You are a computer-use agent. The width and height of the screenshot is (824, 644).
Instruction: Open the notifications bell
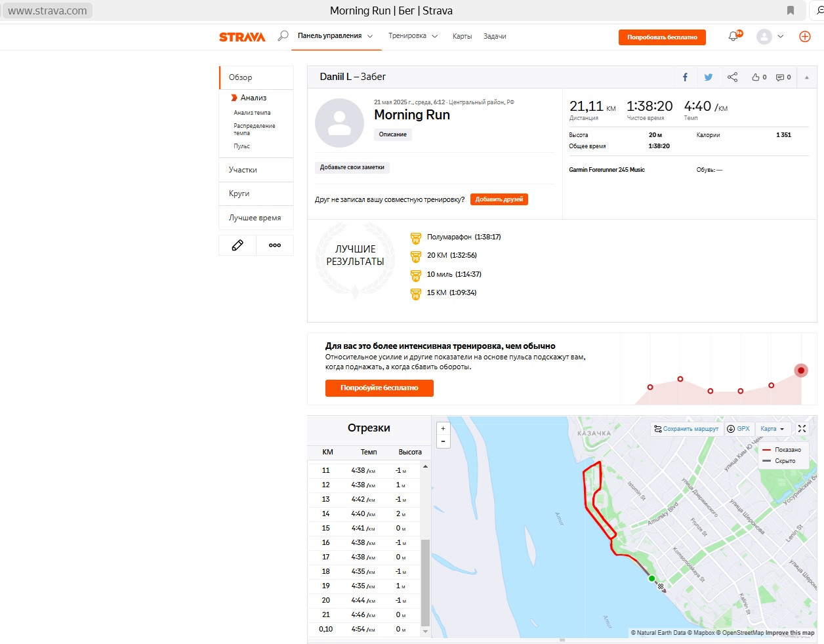[x=733, y=36]
